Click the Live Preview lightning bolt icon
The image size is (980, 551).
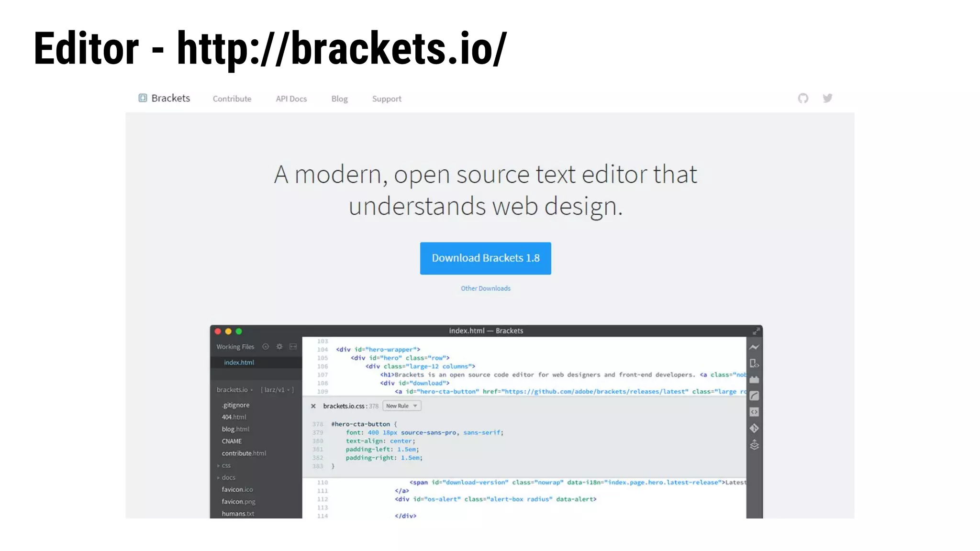pyautogui.click(x=754, y=347)
